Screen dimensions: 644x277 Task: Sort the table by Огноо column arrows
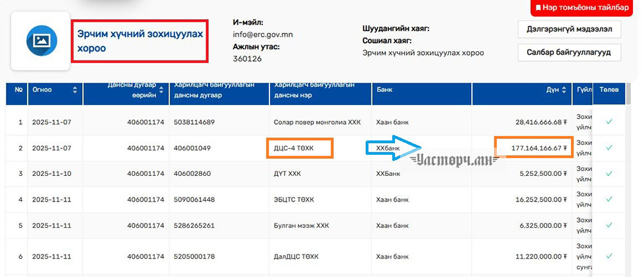pos(75,90)
